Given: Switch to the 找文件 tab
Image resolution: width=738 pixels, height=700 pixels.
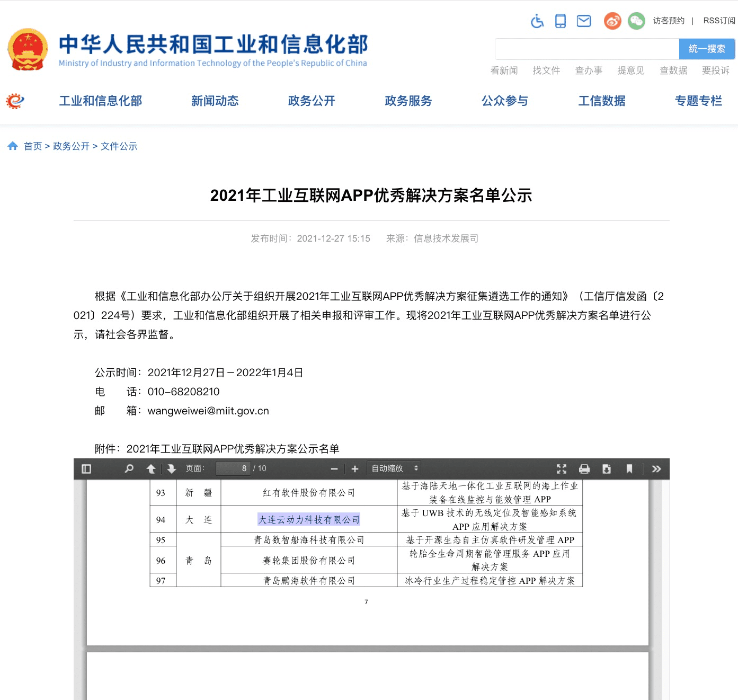Looking at the screenshot, I should [x=547, y=70].
